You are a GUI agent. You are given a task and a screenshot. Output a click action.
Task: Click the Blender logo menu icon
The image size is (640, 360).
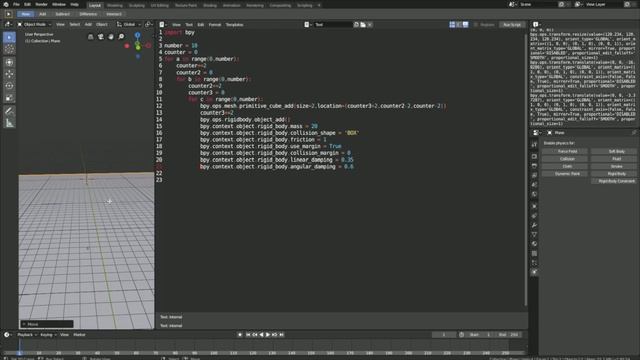[x=6, y=4]
